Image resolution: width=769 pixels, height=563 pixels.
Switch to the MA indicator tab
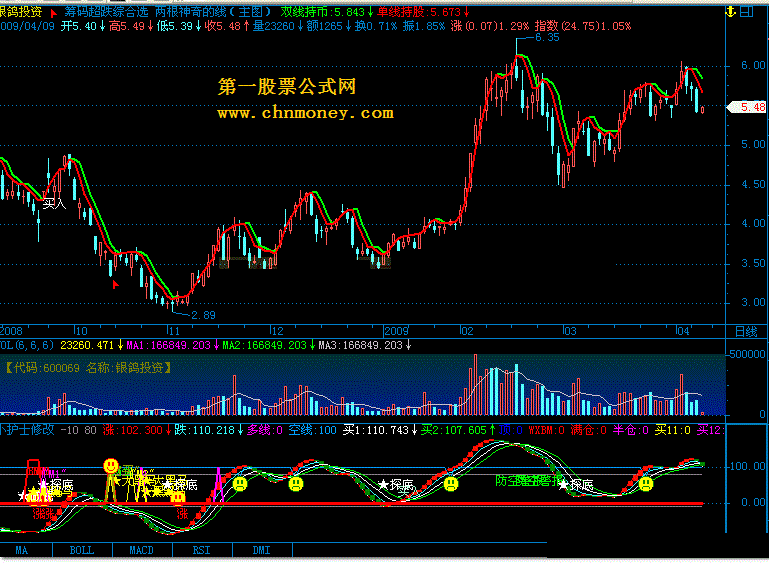[21, 550]
